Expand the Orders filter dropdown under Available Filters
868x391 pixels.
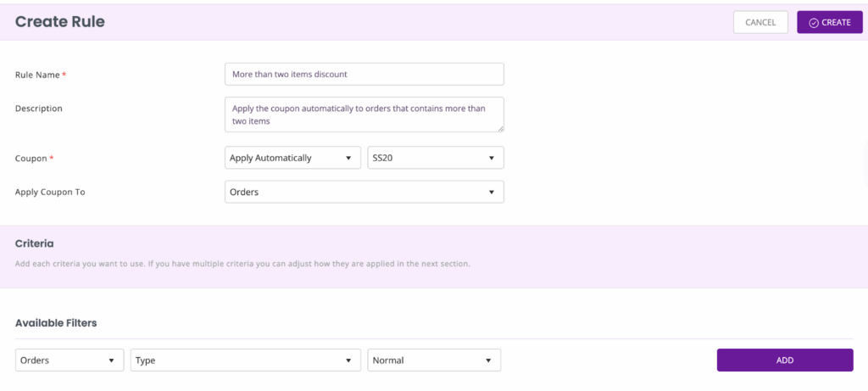pyautogui.click(x=70, y=360)
